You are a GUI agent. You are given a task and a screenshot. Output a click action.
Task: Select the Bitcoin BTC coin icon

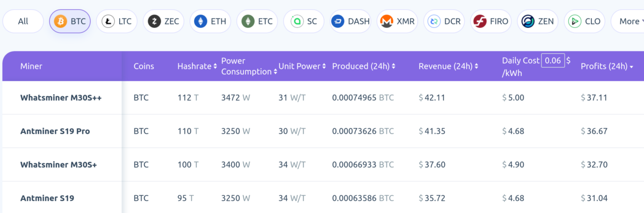click(x=61, y=22)
